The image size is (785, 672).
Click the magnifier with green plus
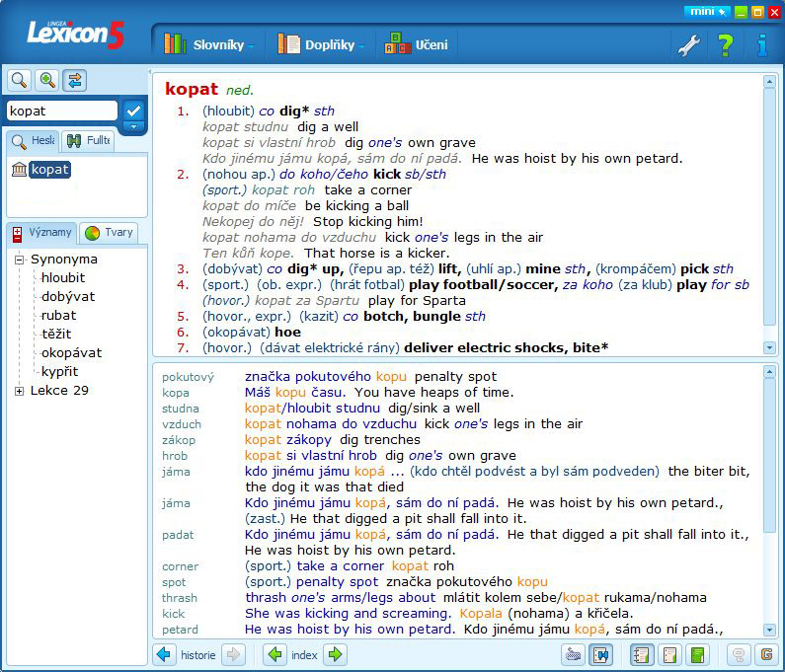tap(46, 80)
